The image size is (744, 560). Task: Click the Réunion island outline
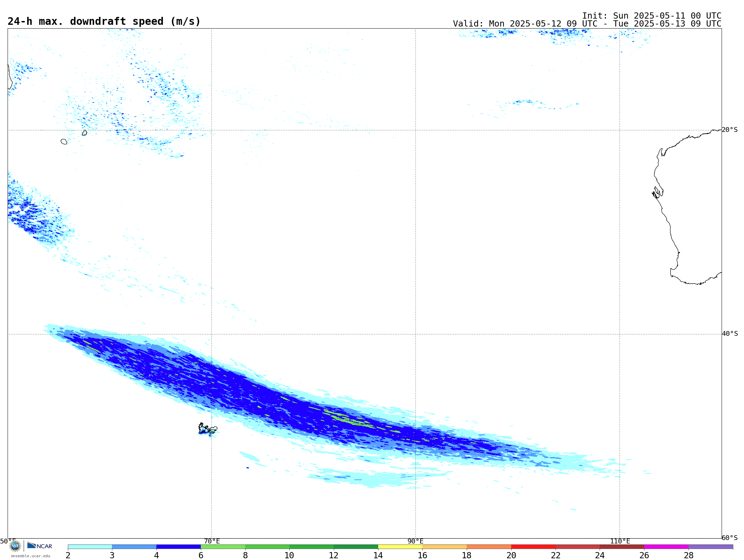coord(64,142)
